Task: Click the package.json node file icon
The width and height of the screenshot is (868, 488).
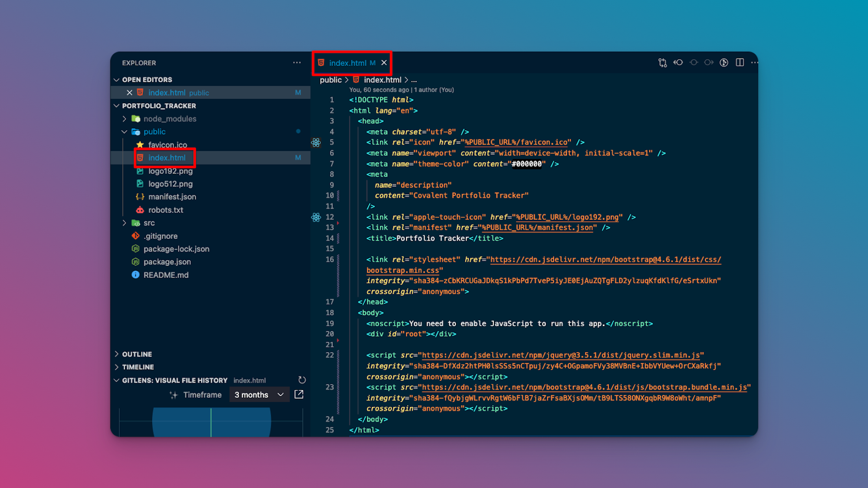Action: [135, 262]
